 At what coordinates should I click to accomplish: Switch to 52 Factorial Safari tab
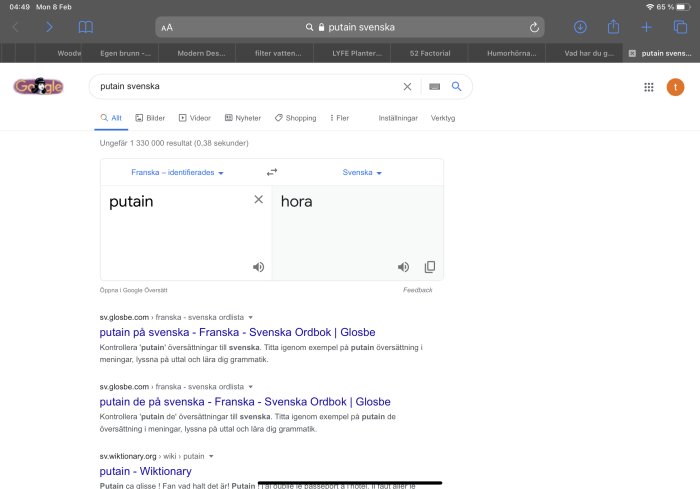430,53
